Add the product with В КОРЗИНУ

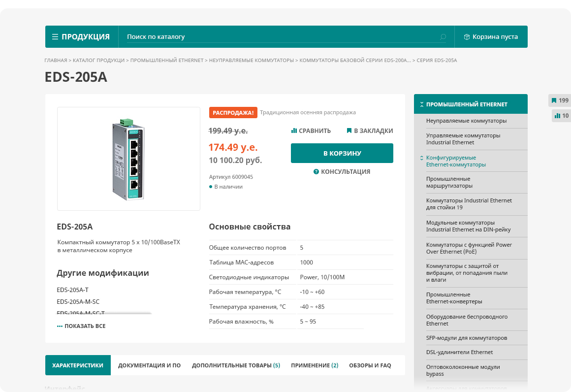[342, 153]
